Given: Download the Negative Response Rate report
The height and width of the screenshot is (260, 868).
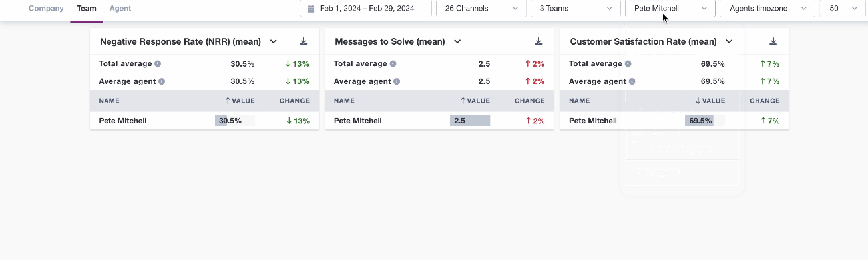Looking at the screenshot, I should tap(304, 41).
